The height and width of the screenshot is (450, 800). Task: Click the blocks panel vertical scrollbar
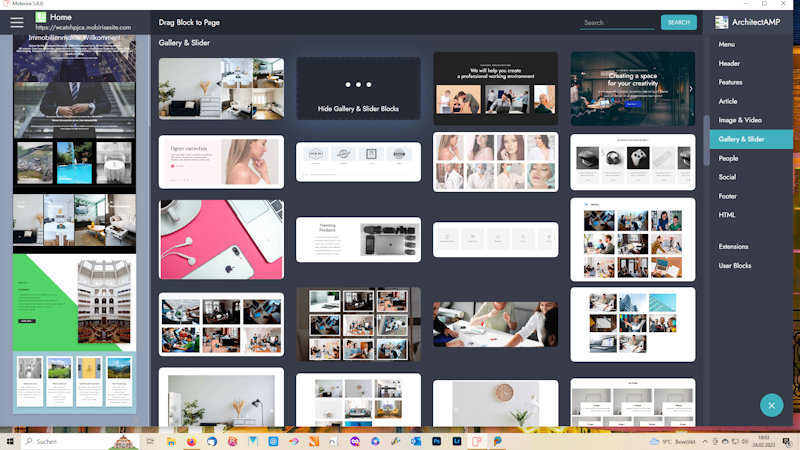point(706,140)
